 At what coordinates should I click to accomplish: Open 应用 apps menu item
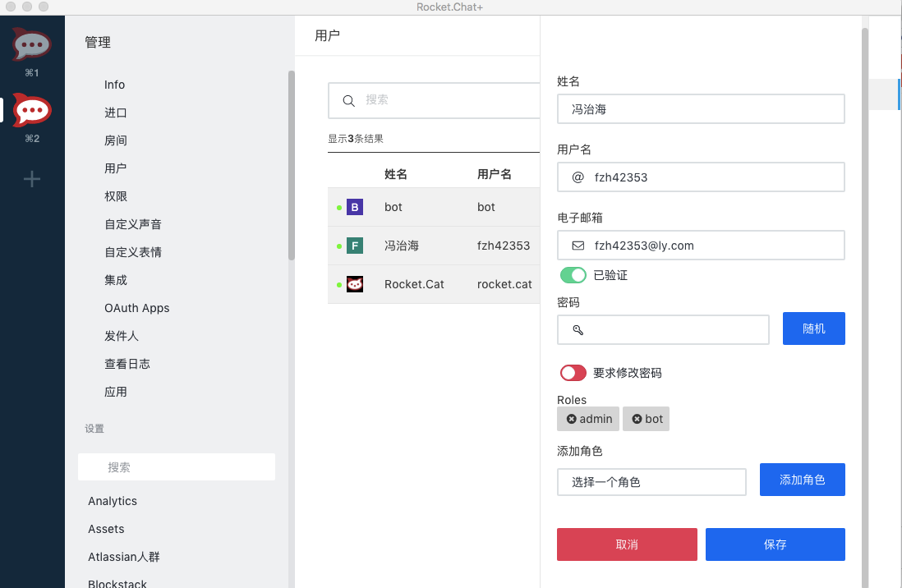point(116,392)
